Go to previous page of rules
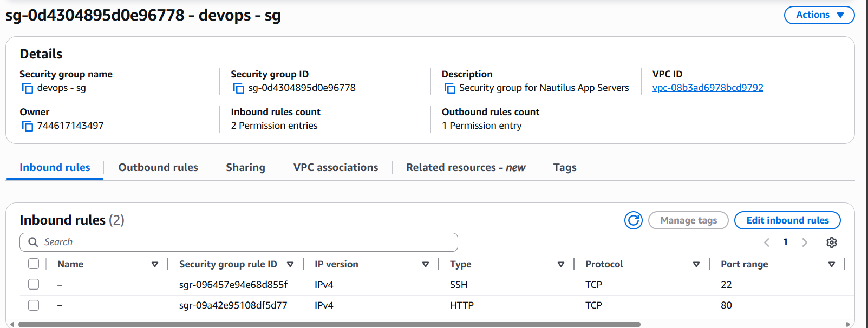This screenshot has width=868, height=328. point(766,242)
